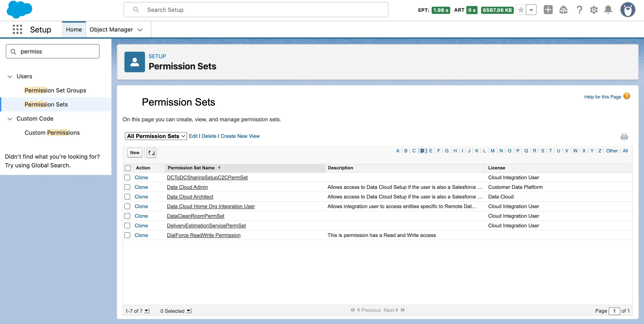Open Permission Set Groups in sidebar

(55, 90)
